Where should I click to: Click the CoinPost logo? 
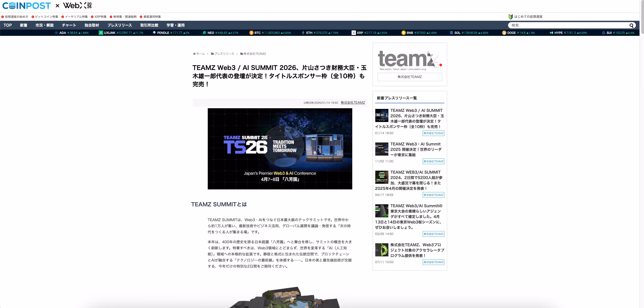click(x=26, y=5)
